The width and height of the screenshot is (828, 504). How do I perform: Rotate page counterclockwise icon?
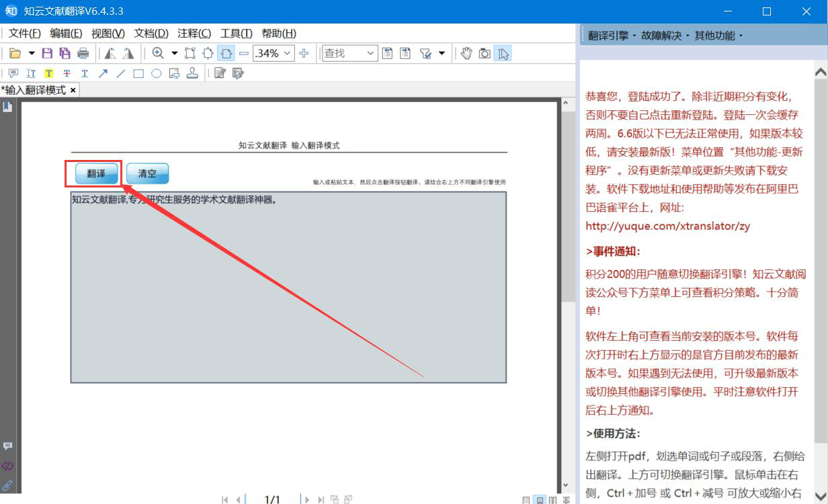point(110,53)
